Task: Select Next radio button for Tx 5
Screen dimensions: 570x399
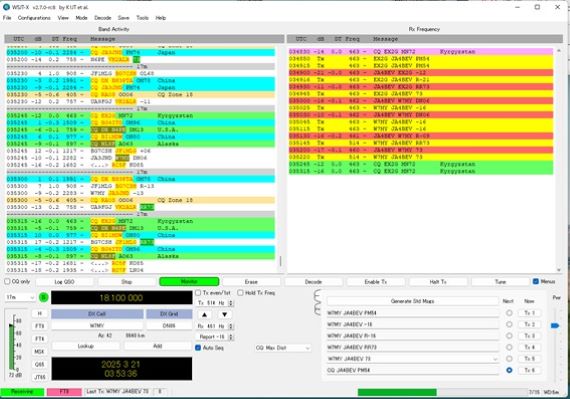Action: click(x=509, y=359)
